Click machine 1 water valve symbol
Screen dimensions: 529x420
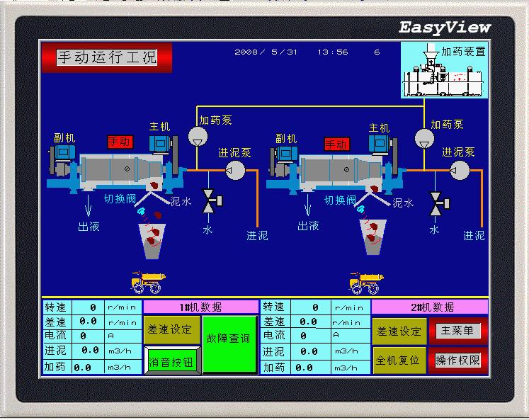[212, 201]
